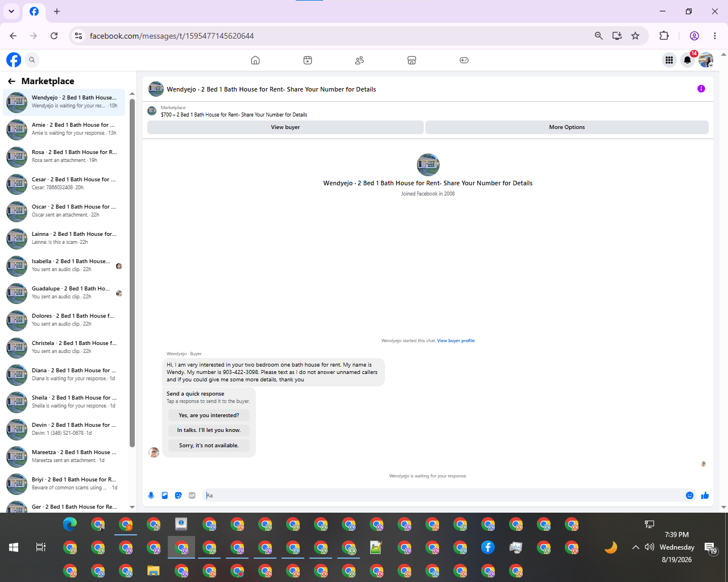Image resolution: width=728 pixels, height=582 pixels.
Task: Open Diana's conversation in the list
Action: [x=64, y=375]
